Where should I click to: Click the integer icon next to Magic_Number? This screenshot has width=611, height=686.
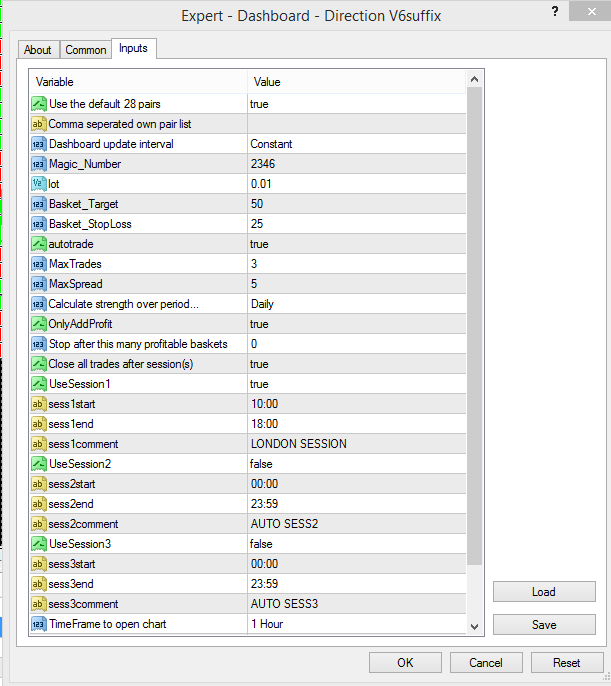tap(38, 164)
